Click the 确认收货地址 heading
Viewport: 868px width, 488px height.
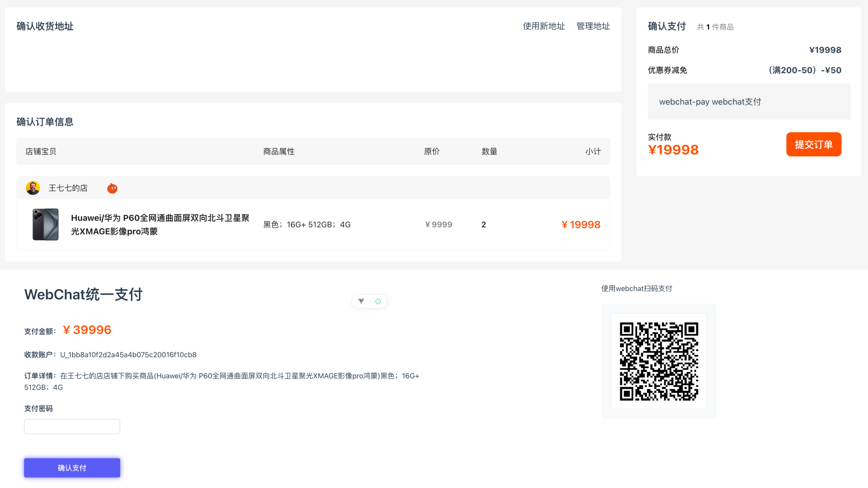45,26
